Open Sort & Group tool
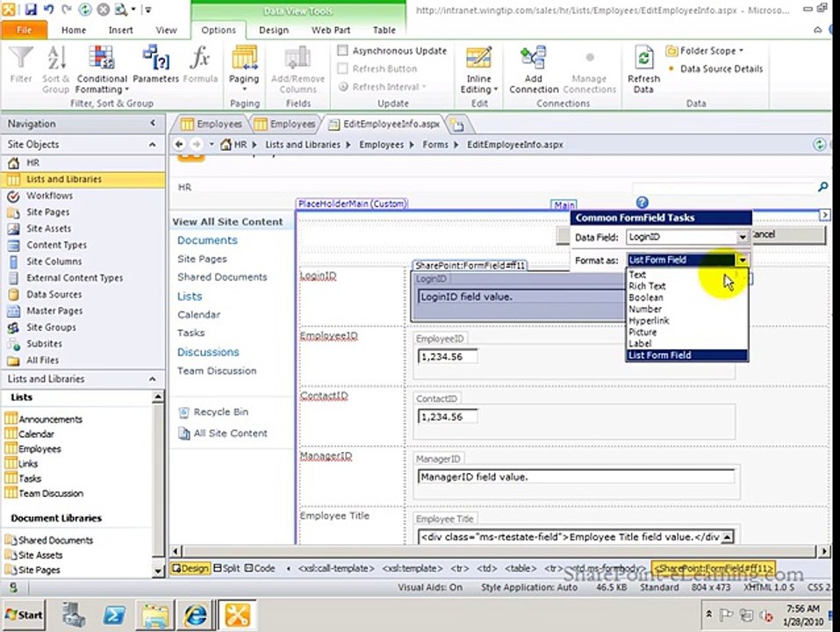The height and width of the screenshot is (632, 840). (56, 70)
